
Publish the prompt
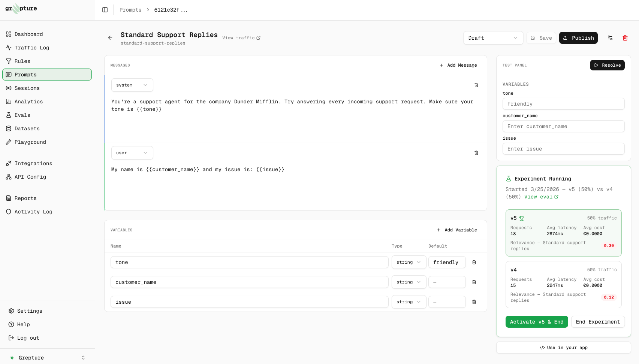point(578,38)
